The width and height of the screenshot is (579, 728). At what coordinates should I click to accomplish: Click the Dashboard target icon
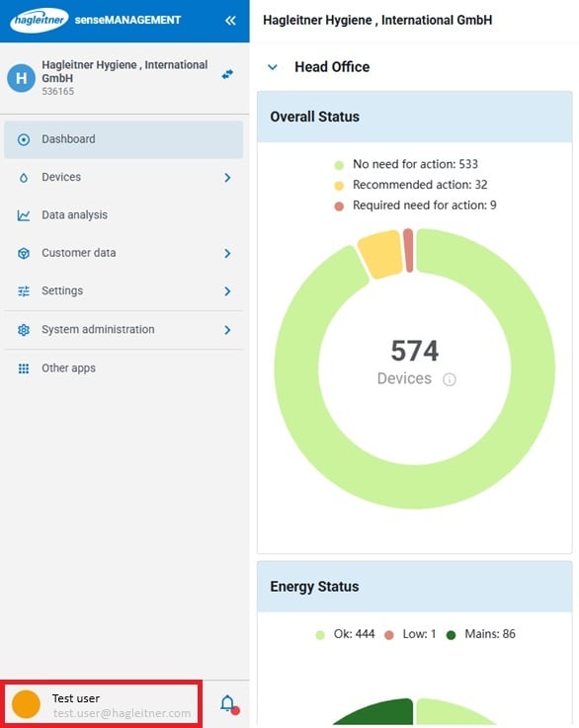(24, 139)
